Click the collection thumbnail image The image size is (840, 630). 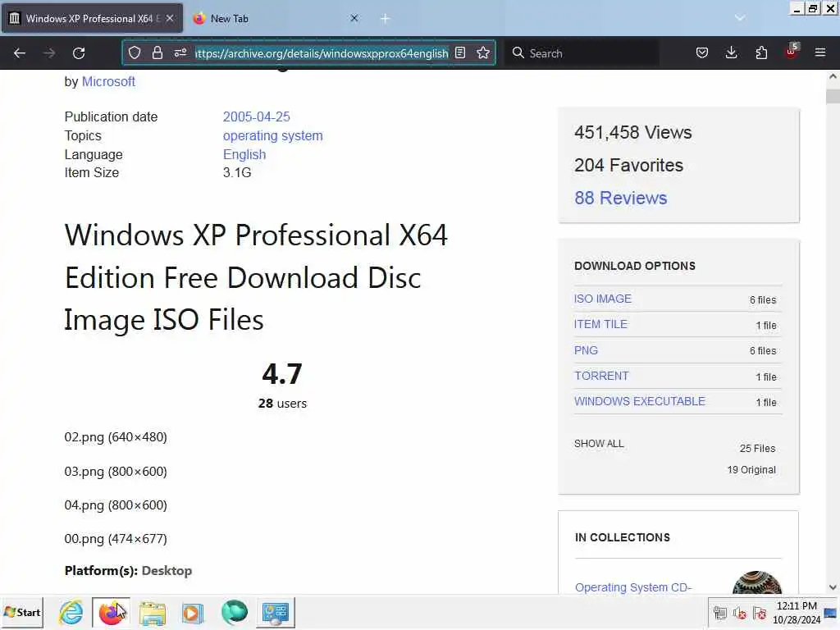click(757, 582)
